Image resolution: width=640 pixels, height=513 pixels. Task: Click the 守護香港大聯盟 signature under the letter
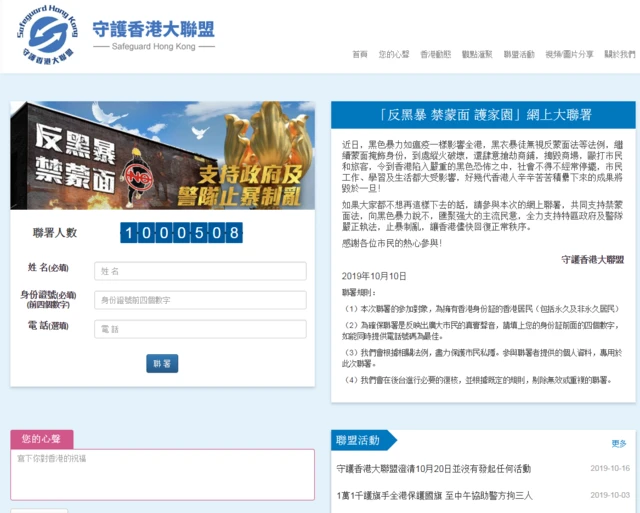pos(592,260)
